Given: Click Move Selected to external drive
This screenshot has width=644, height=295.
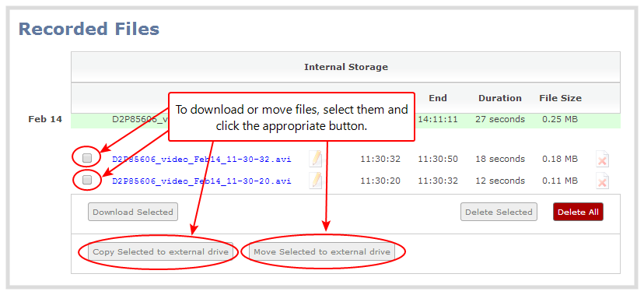Looking at the screenshot, I should pos(322,251).
